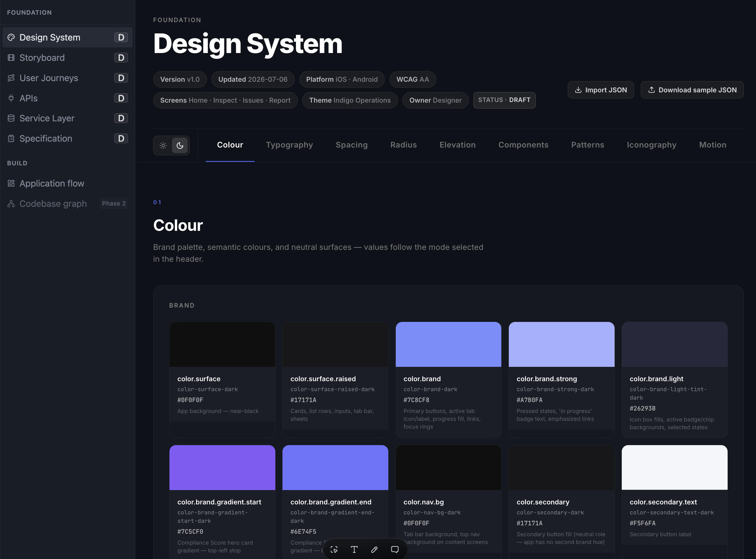
Task: Click the color.secondary.text swatch
Action: [x=675, y=468]
